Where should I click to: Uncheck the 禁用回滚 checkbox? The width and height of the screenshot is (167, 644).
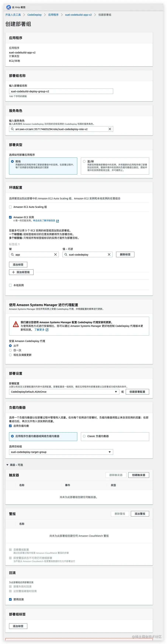coord(10,599)
